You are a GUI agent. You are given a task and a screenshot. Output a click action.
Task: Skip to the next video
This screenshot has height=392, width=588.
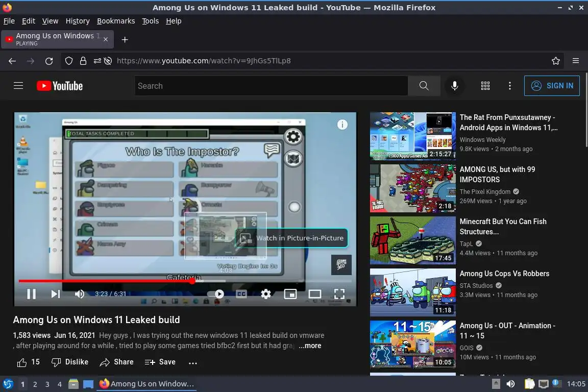tap(56, 294)
